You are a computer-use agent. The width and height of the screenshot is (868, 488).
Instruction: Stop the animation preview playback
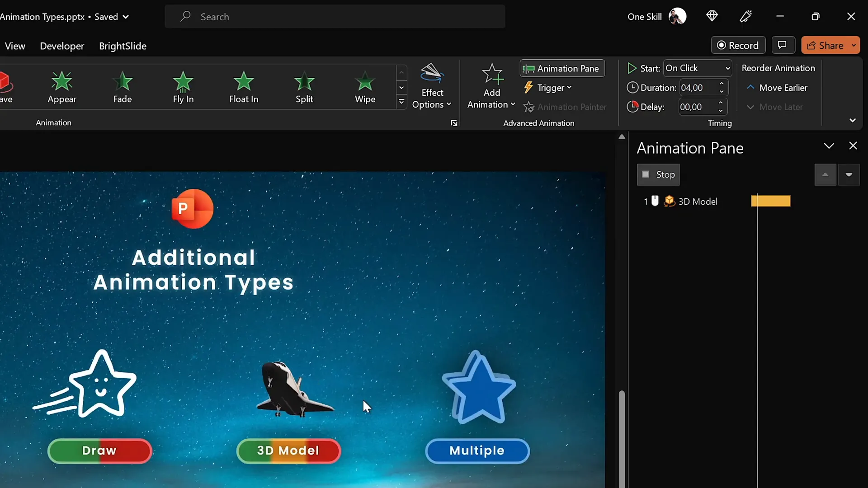pos(658,174)
